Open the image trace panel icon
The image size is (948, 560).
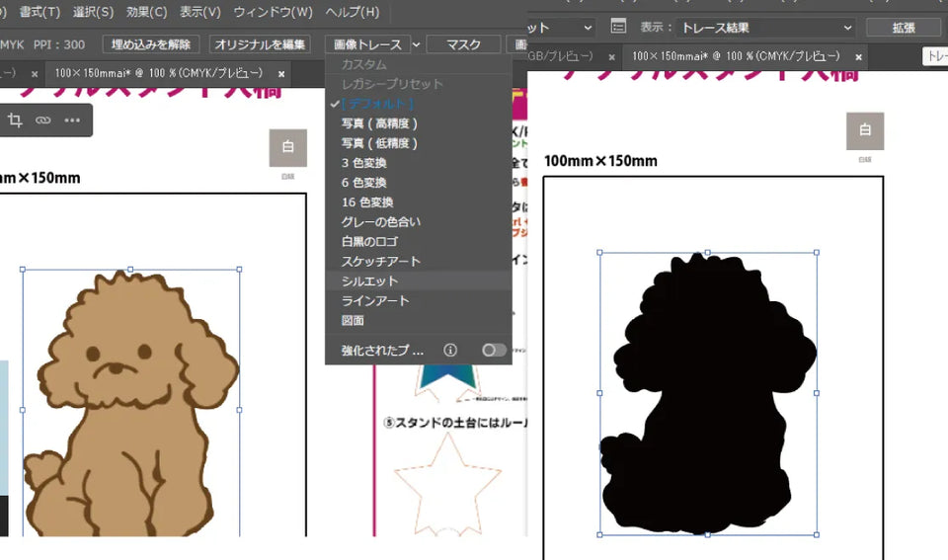618,27
